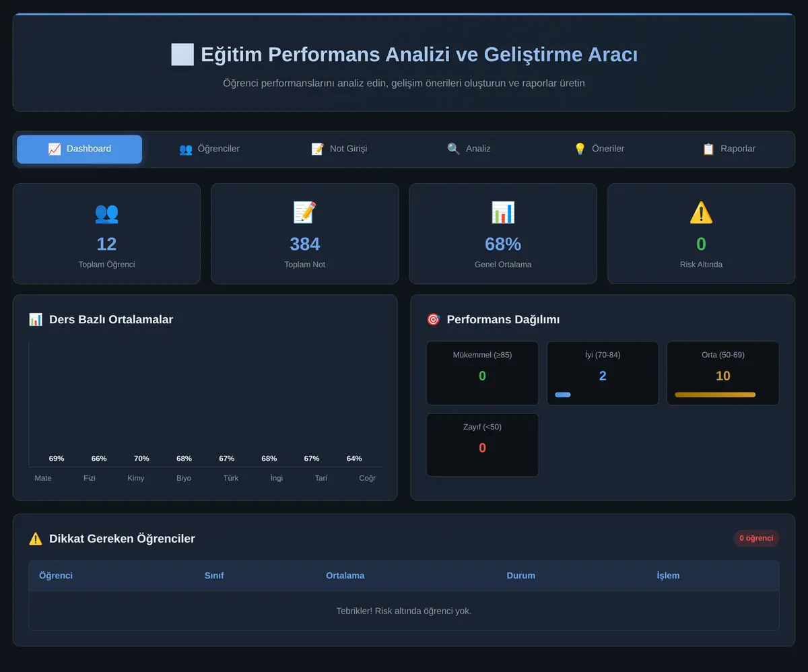The width and height of the screenshot is (808, 672).
Task: Click the bar chart icon above Genel Ortalama
Action: pyautogui.click(x=503, y=213)
